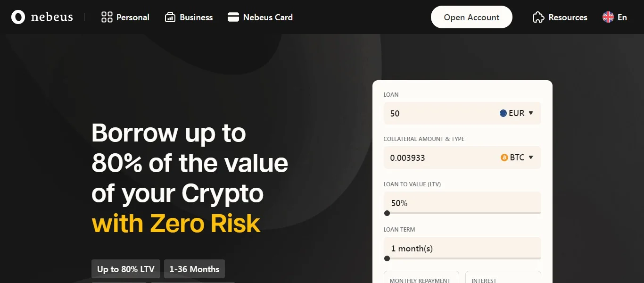Open the Resources menu
The height and width of the screenshot is (283, 644).
(x=560, y=17)
